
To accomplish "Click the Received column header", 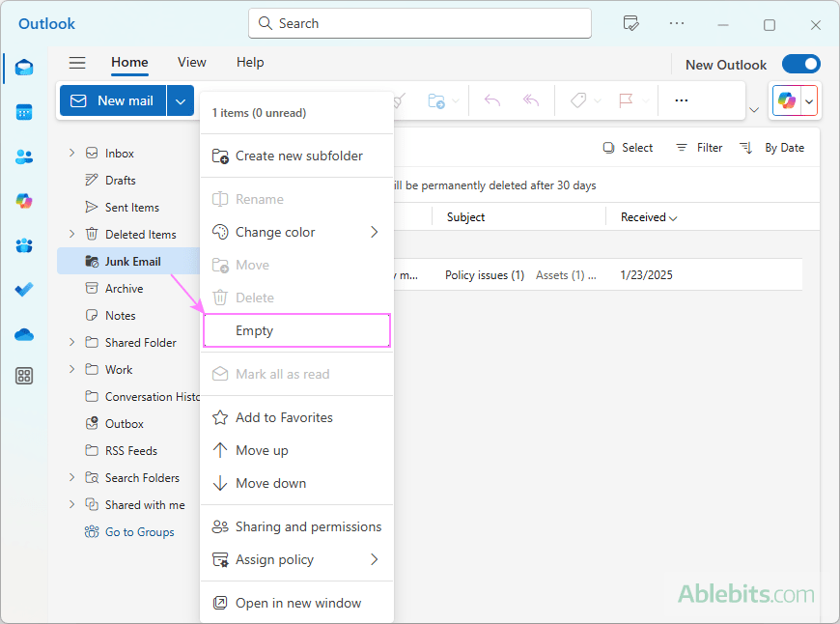I will (649, 217).
